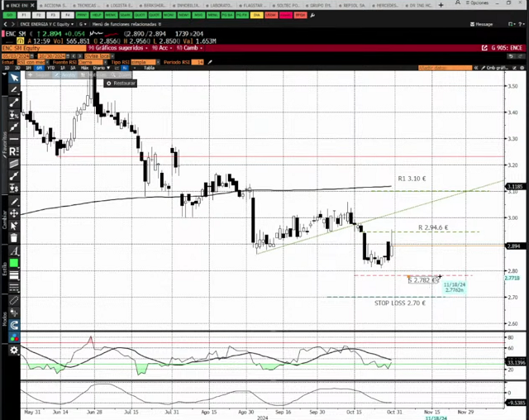Switch to the MERCEDES tab
Screen dimensions: 529x420
(384, 6)
